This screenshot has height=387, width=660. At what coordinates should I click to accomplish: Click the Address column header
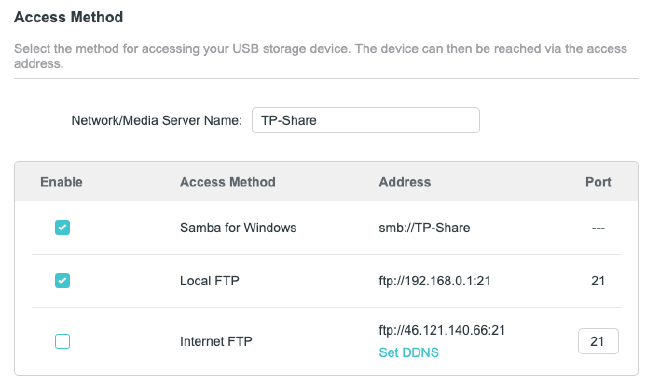click(x=405, y=182)
